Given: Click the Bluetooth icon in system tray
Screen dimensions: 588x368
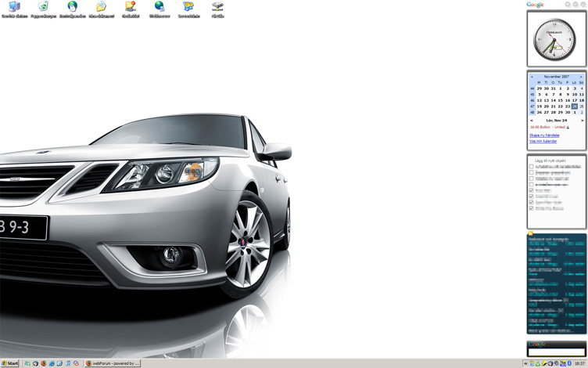Looking at the screenshot, I should pos(569,363).
